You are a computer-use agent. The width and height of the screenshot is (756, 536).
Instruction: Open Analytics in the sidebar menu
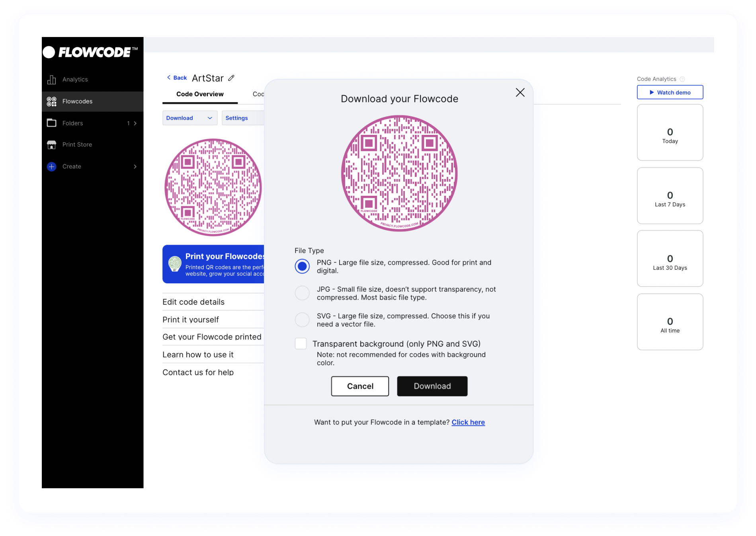coord(92,80)
